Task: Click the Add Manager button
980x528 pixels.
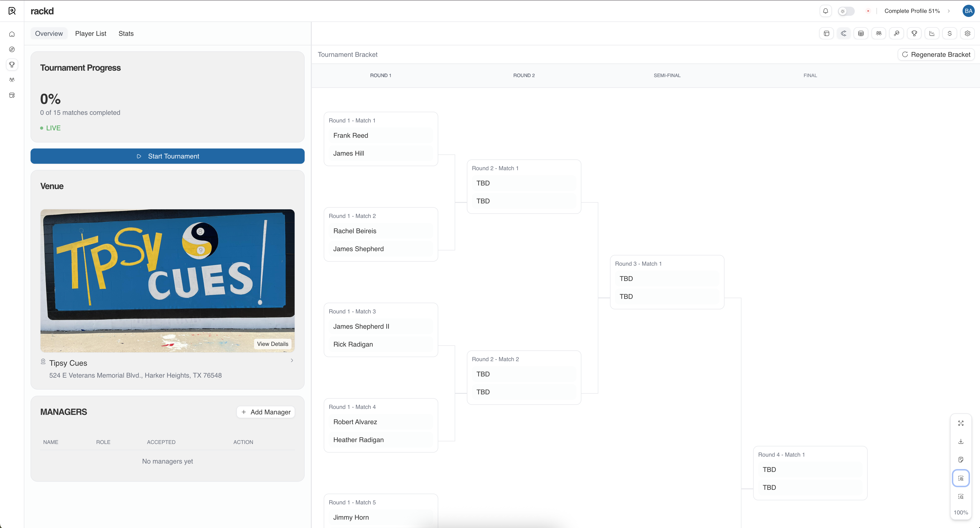Action: pyautogui.click(x=266, y=412)
